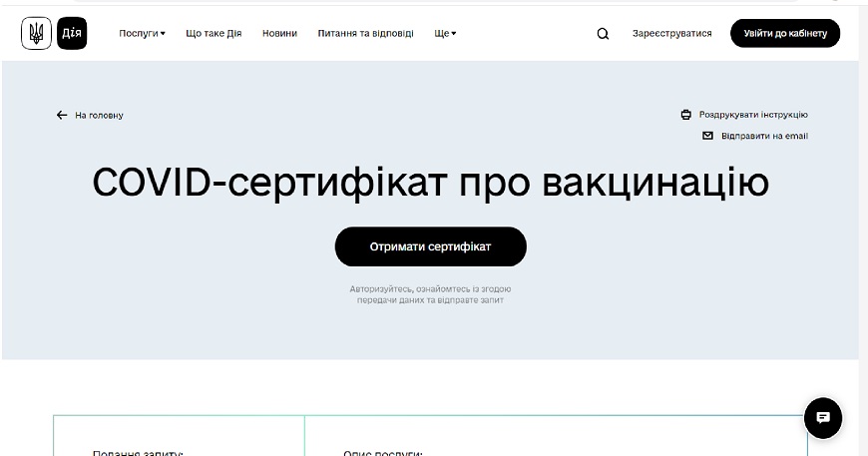868x456 pixels.
Task: Click the search magnifier icon
Action: (603, 34)
